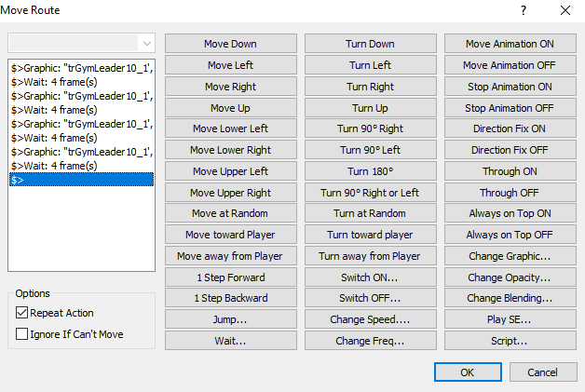Open the Change Graphic dialog
Screen dimensions: 585x392
point(509,256)
